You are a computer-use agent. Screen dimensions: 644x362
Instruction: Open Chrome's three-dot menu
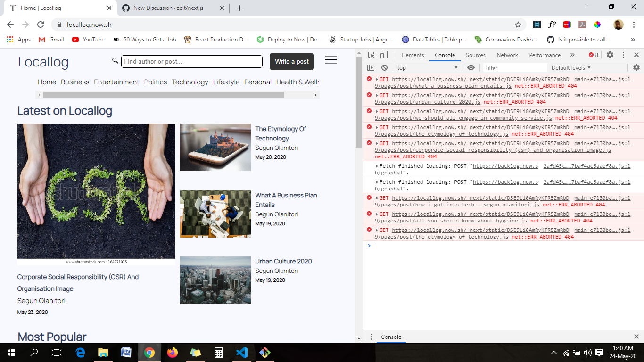(634, 25)
